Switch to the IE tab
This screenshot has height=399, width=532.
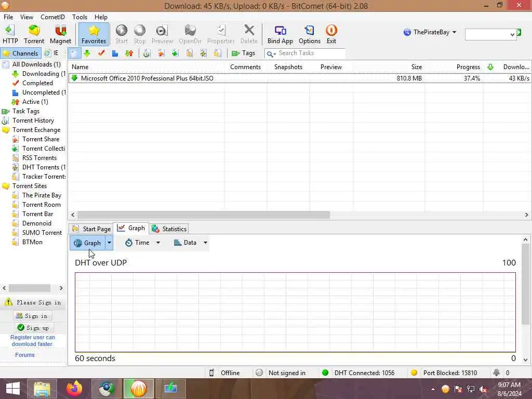pos(52,54)
